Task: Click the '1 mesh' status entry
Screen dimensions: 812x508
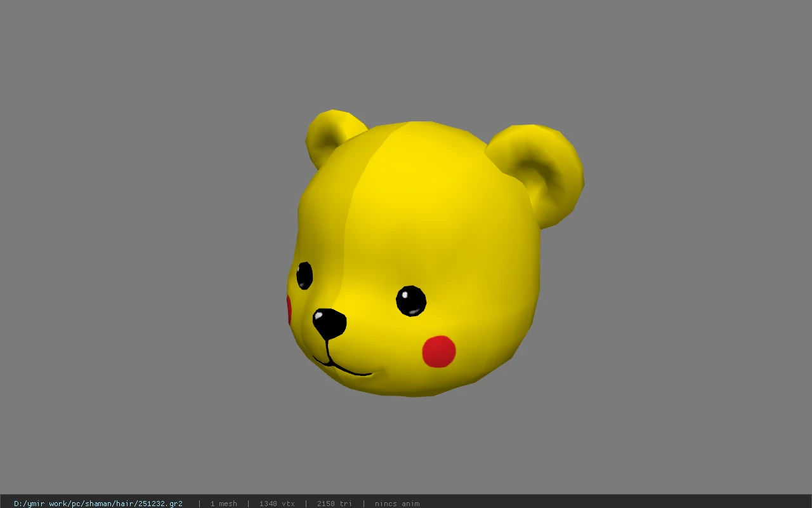Action: point(224,504)
